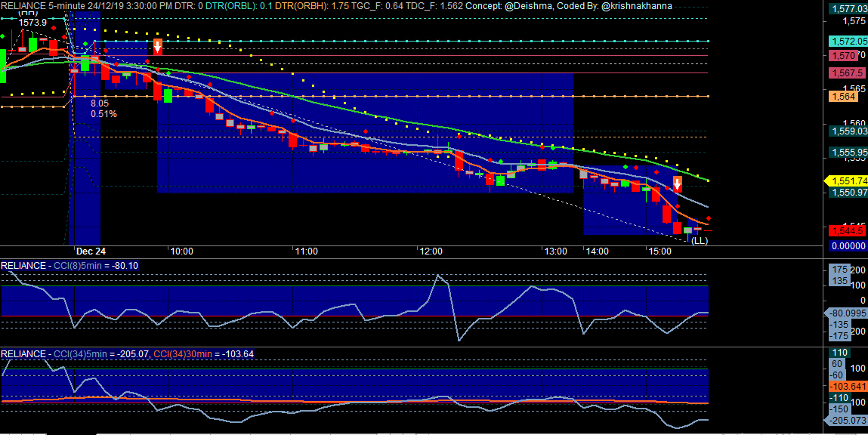Click the 175 level in CCI(8) pane
Viewport: 868px width, 435px height.
click(x=841, y=270)
